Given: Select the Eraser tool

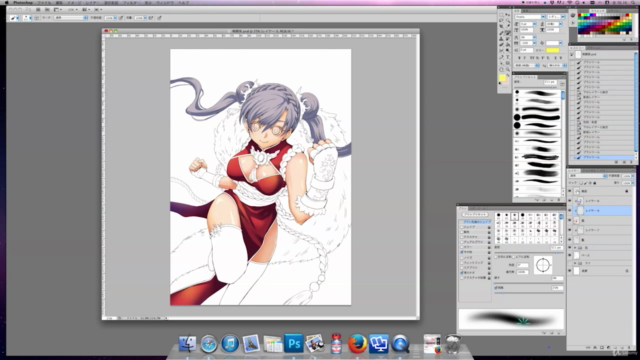Looking at the screenshot, I should pyautogui.click(x=501, y=44).
